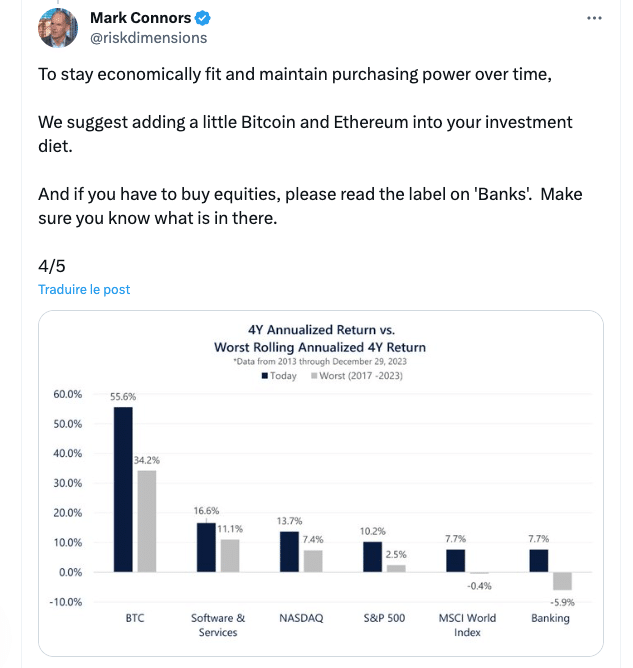Click the chart title about 4Y Annualized Return
Screen dimensions: 633x668
[320, 338]
